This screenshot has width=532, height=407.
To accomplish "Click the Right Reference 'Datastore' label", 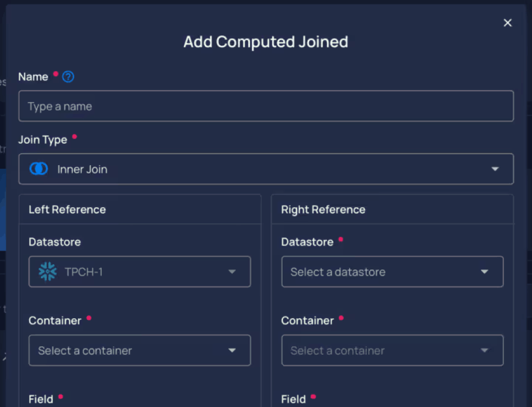I will (308, 242).
